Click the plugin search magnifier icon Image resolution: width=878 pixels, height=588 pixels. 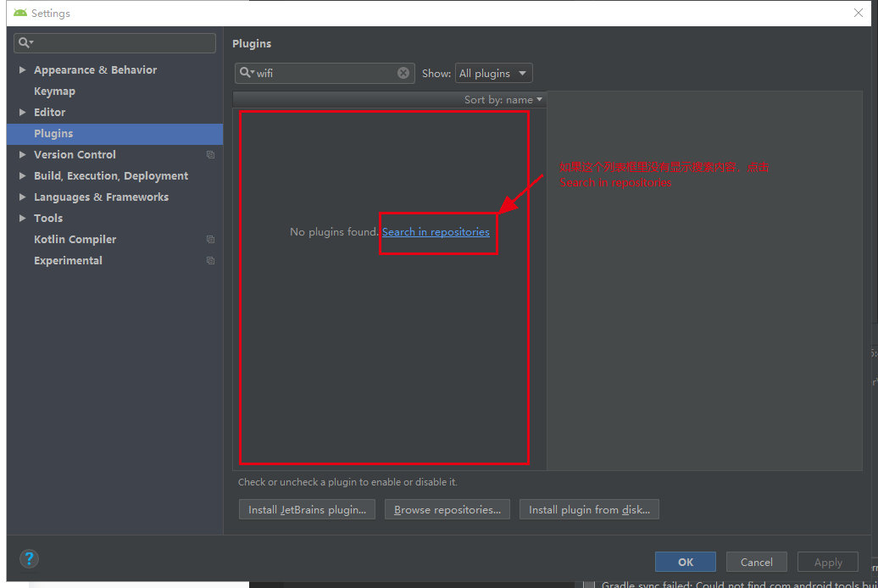[247, 72]
